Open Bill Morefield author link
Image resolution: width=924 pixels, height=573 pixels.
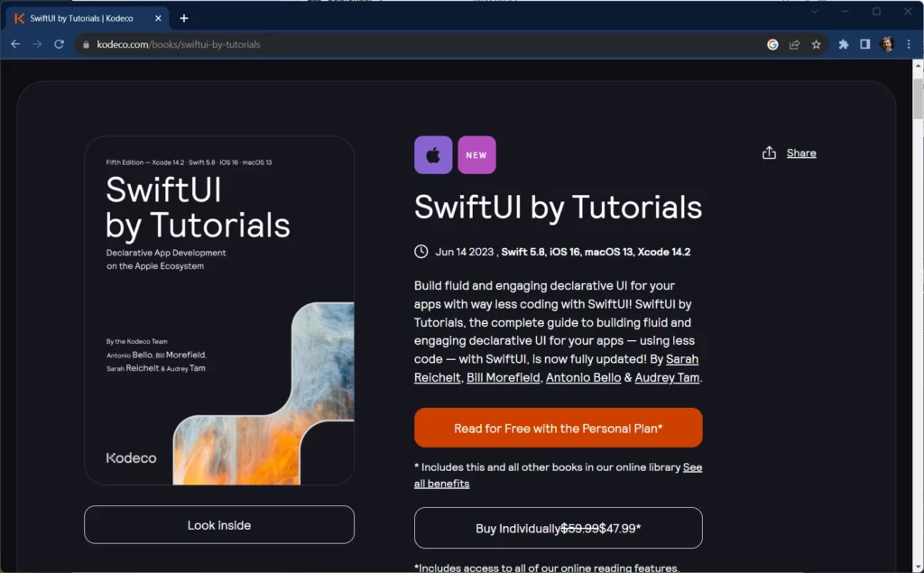pyautogui.click(x=504, y=377)
